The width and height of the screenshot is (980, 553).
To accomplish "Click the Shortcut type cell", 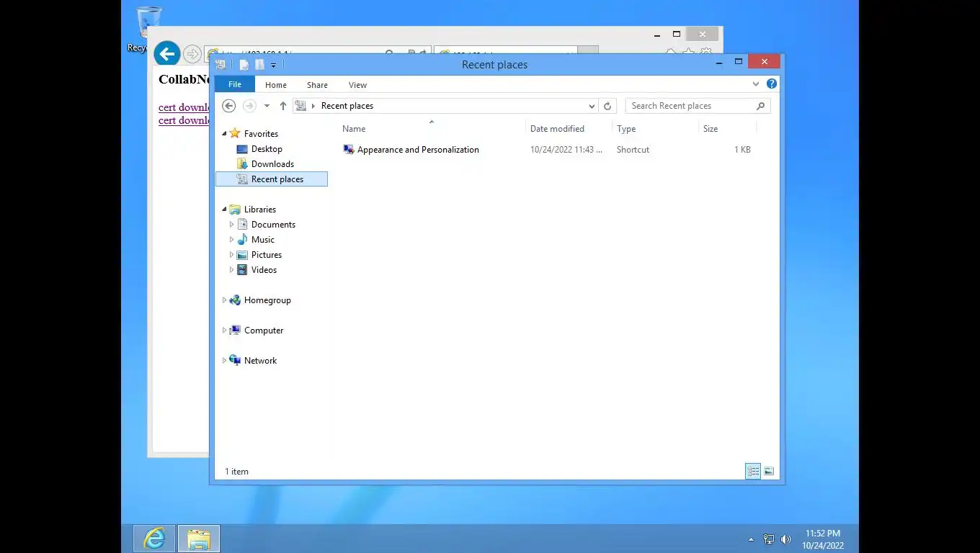I will 633,150.
